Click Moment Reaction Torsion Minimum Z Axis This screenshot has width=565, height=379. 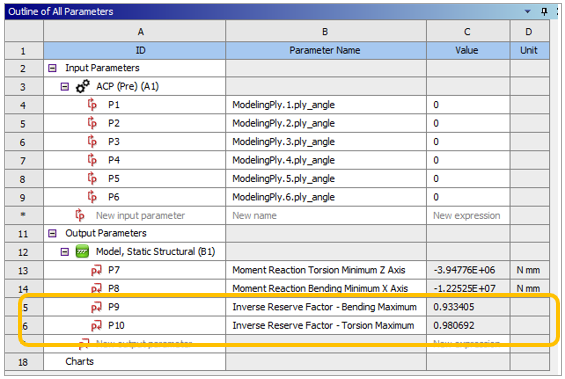pyautogui.click(x=319, y=270)
